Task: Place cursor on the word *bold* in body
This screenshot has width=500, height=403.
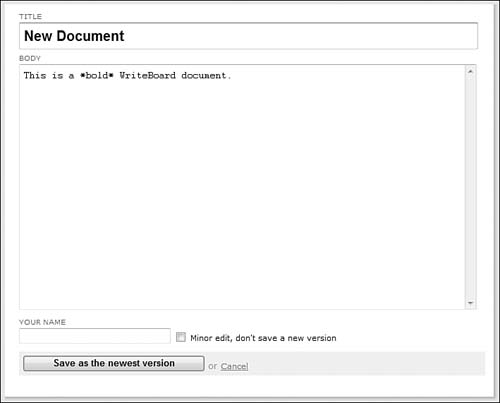Action: [x=97, y=76]
